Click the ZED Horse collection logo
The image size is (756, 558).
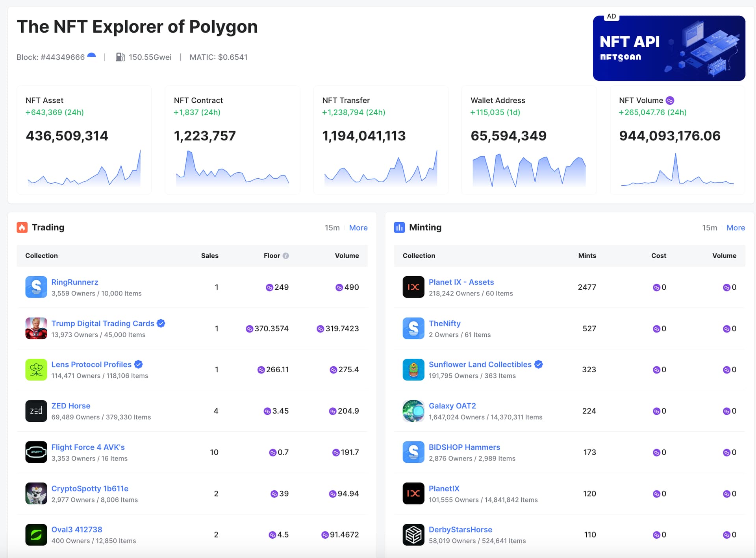coord(36,411)
